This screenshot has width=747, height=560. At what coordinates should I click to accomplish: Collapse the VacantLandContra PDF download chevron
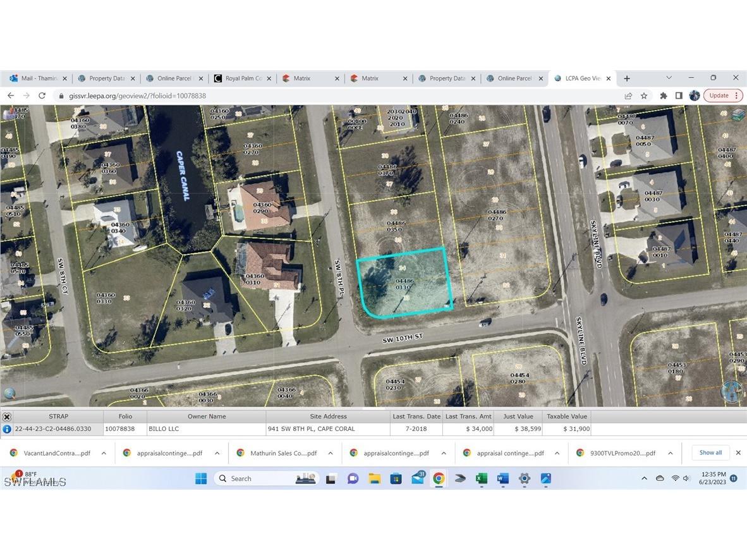(104, 453)
